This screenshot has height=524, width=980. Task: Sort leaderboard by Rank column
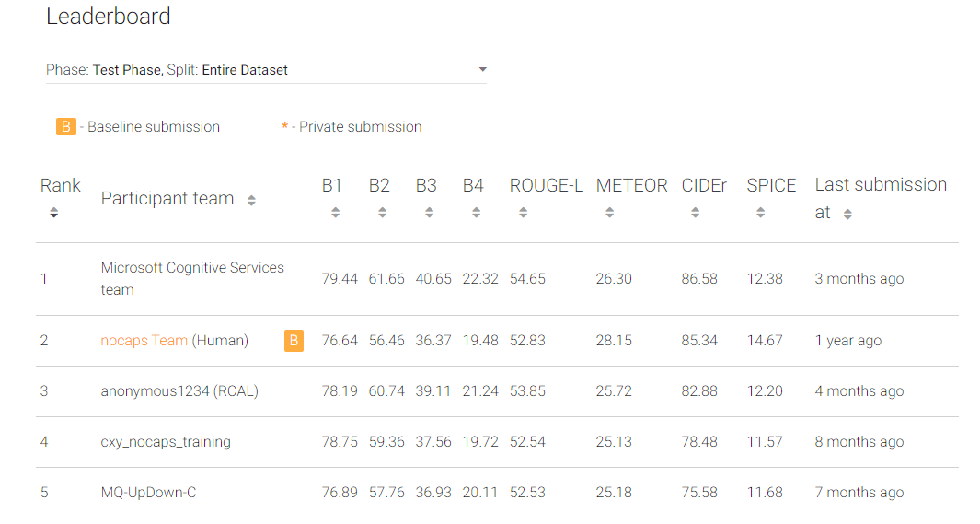click(x=53, y=213)
